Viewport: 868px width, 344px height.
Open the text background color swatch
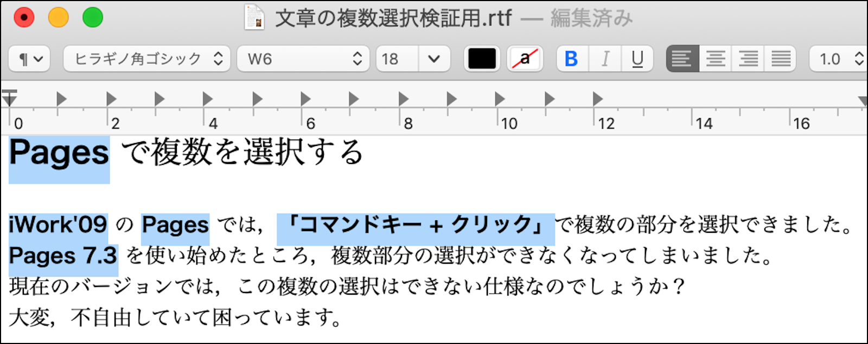click(525, 59)
